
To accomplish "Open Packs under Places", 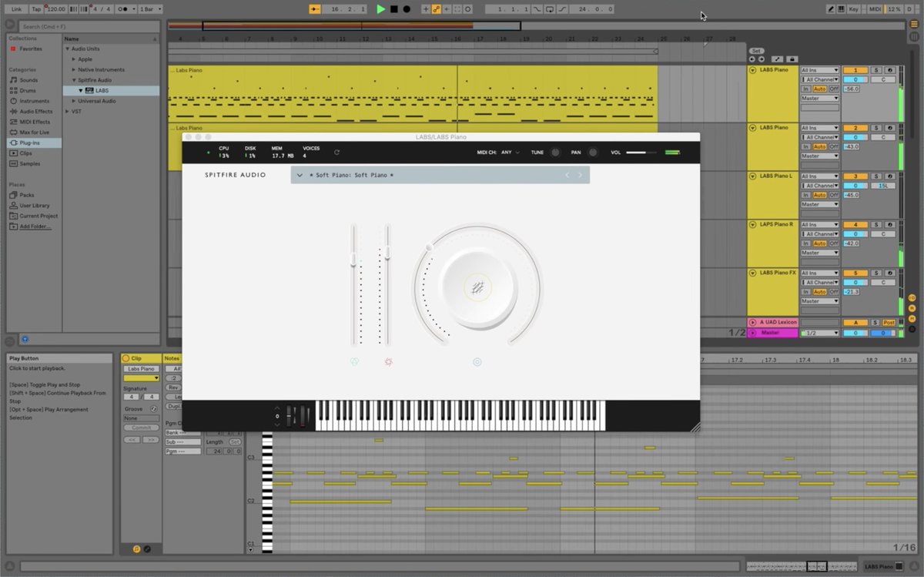I will pos(26,195).
